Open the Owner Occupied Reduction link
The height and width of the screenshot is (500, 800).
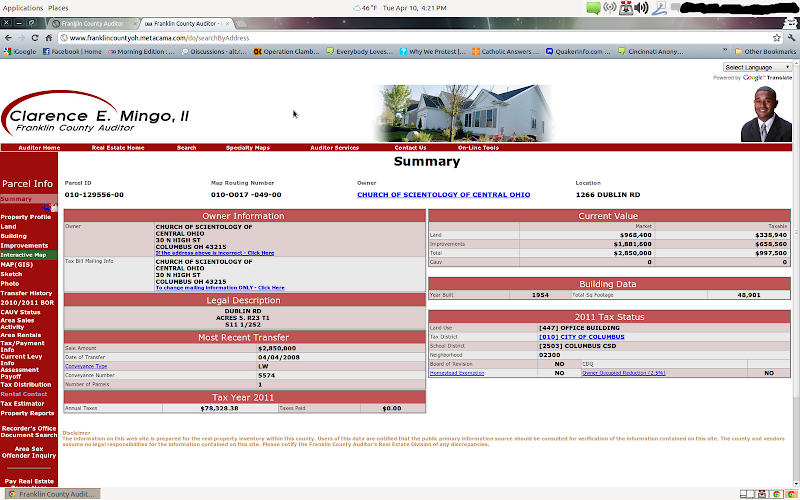tap(623, 373)
